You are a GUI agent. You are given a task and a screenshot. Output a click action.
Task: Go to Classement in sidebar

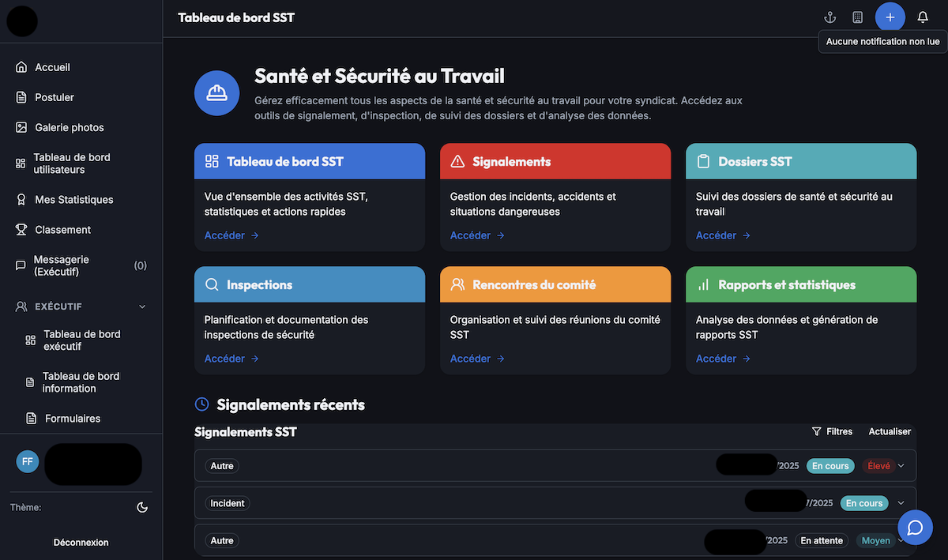[62, 230]
